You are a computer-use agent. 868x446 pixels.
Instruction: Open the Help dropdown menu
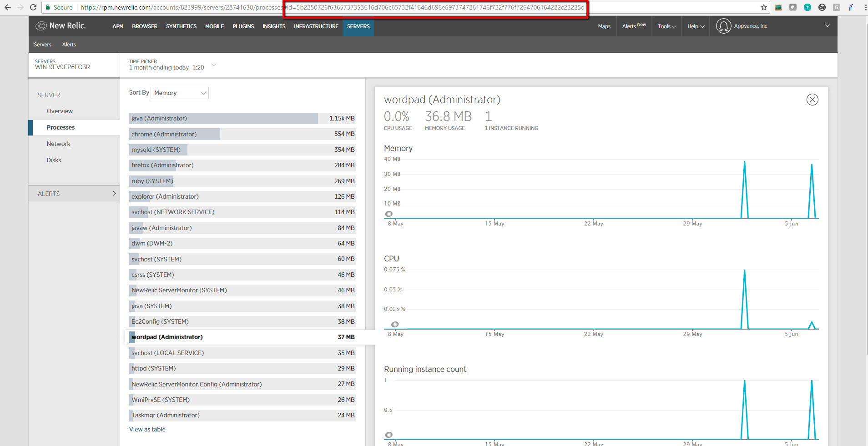tap(696, 26)
